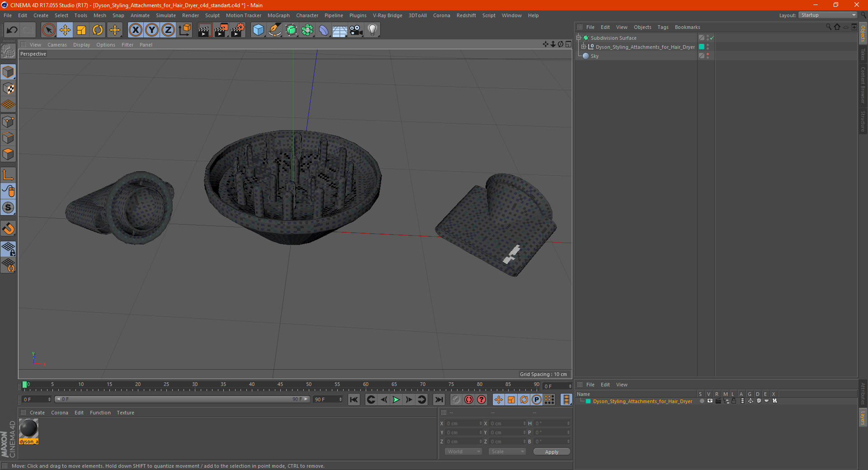
Task: Open Object Manager Tags menu
Action: click(x=663, y=27)
